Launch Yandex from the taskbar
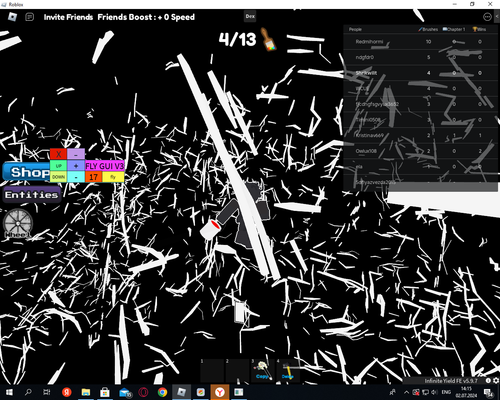This screenshot has width=500, height=400. pos(67,392)
